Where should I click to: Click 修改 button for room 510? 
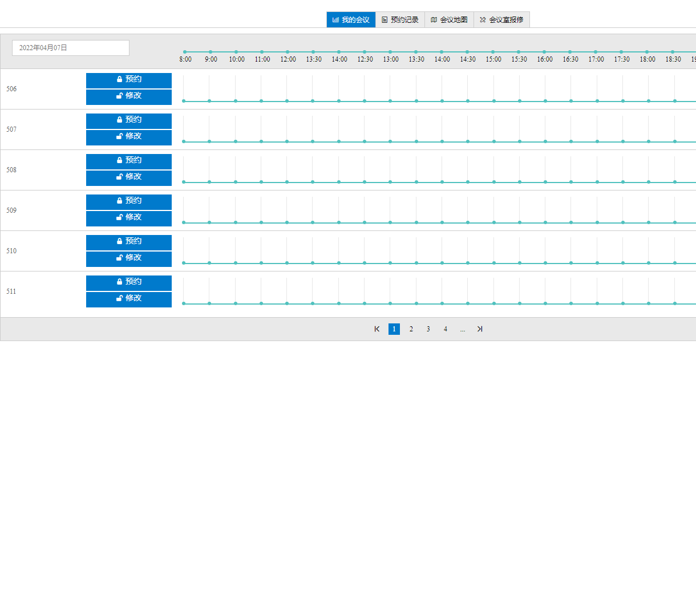(x=129, y=258)
